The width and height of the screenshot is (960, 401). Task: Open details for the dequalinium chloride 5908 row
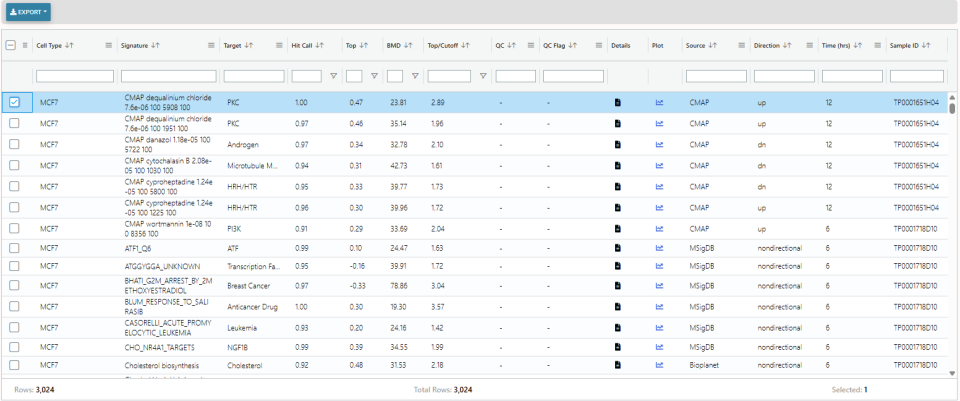(x=618, y=102)
